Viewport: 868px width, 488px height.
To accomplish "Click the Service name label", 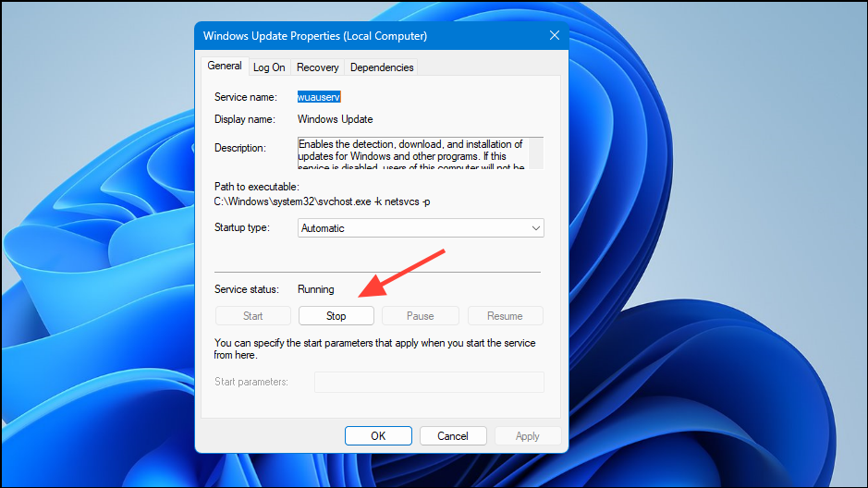I will (x=245, y=97).
